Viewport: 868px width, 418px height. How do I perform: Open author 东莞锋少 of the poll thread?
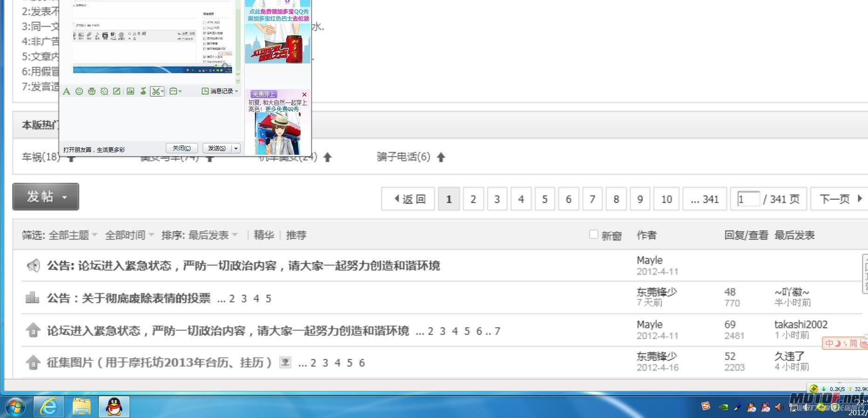pyautogui.click(x=656, y=292)
